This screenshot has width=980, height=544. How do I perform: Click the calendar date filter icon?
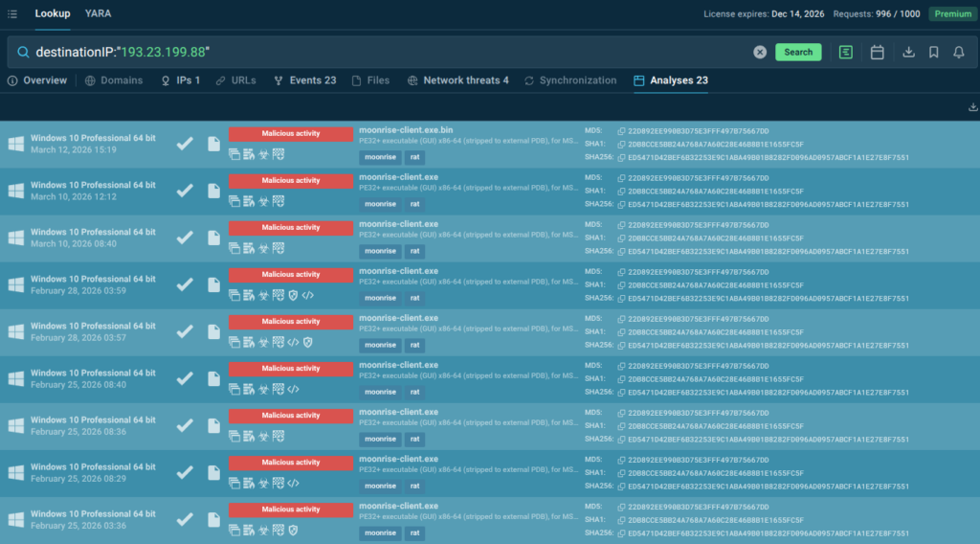(877, 53)
